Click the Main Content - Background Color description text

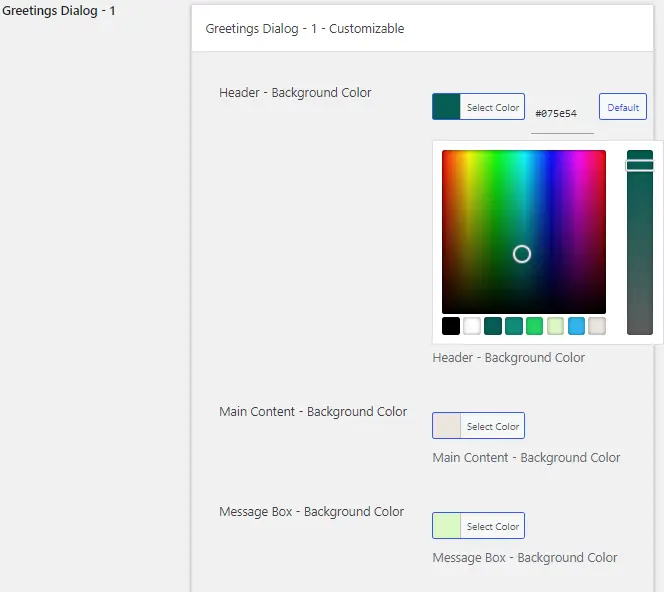(526, 458)
